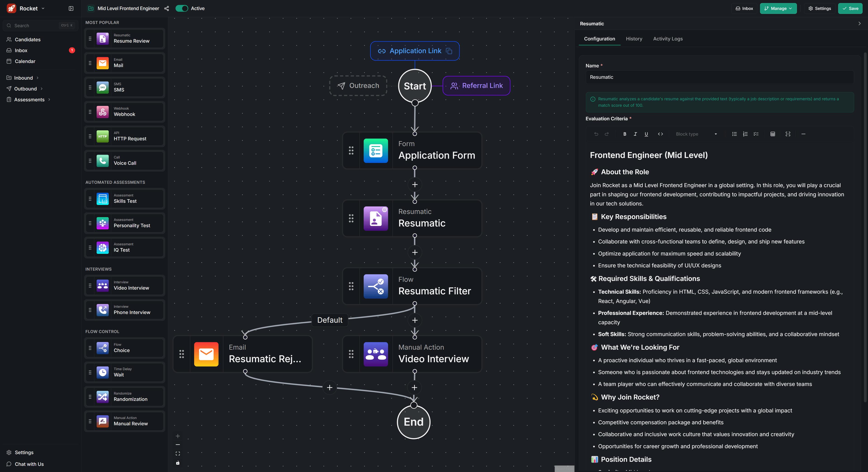Viewport: 868px width, 472px height.
Task: Click the share icon next to job title
Action: [166, 8]
